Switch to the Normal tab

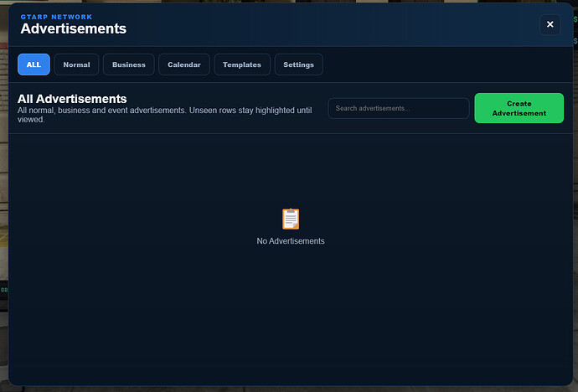coord(76,64)
